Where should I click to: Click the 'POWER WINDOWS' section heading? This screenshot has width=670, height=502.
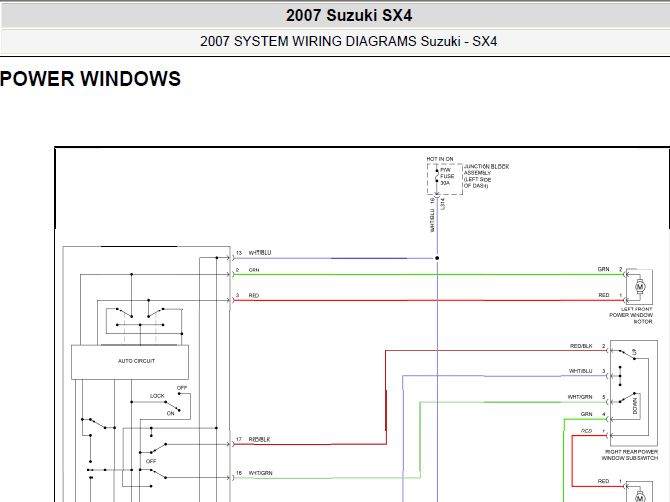(90, 79)
